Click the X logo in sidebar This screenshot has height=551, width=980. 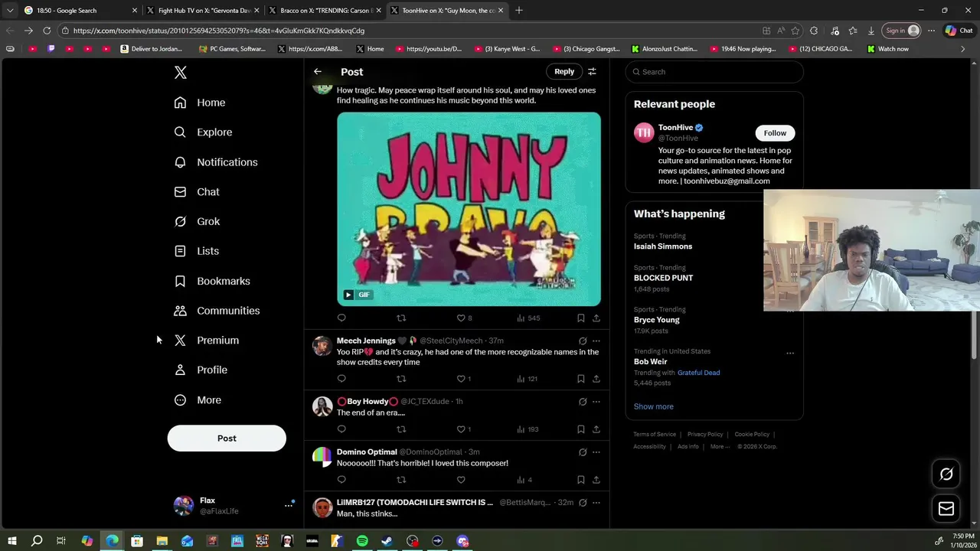(x=180, y=72)
